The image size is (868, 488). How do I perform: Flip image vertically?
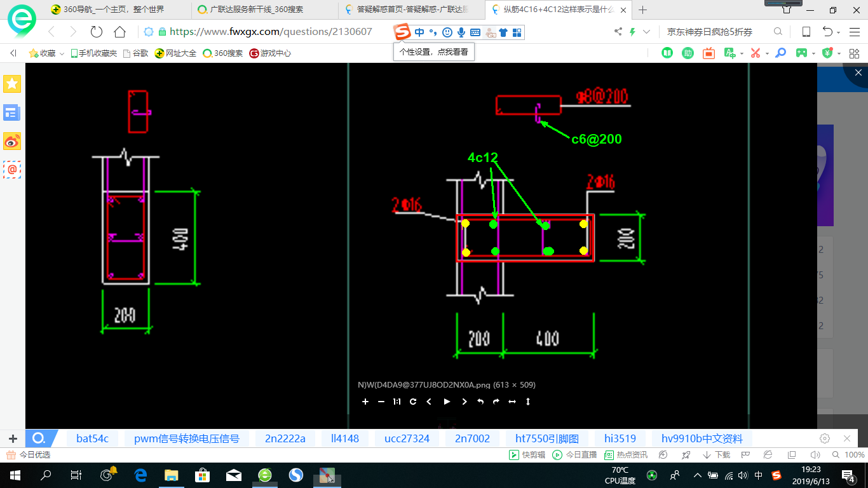528,402
